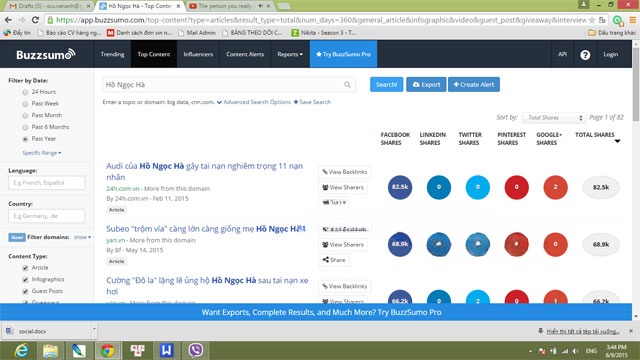Click the Buzzsumo logo
Image resolution: width=640 pixels, height=360 pixels.
pyautogui.click(x=46, y=54)
